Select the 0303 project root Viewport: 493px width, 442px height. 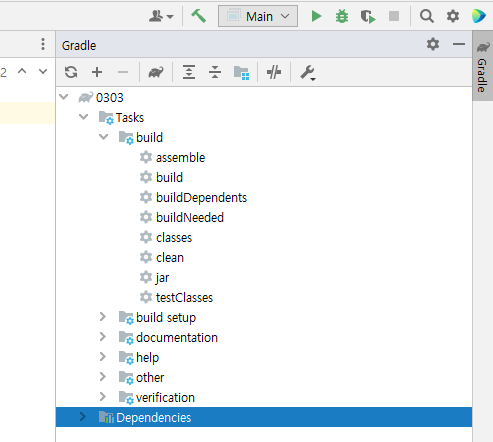(x=109, y=98)
